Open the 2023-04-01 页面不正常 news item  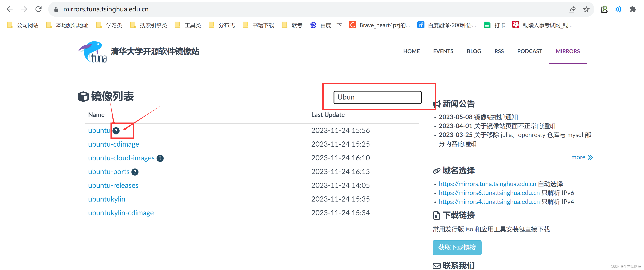[497, 126]
